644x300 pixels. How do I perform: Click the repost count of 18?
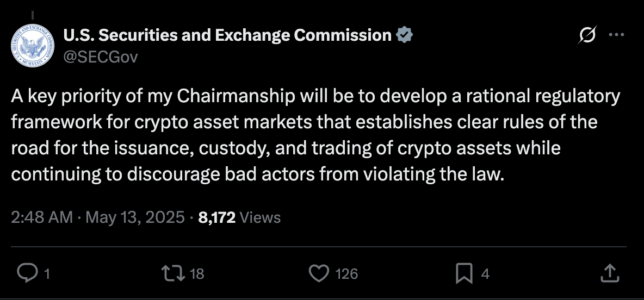pos(197,274)
